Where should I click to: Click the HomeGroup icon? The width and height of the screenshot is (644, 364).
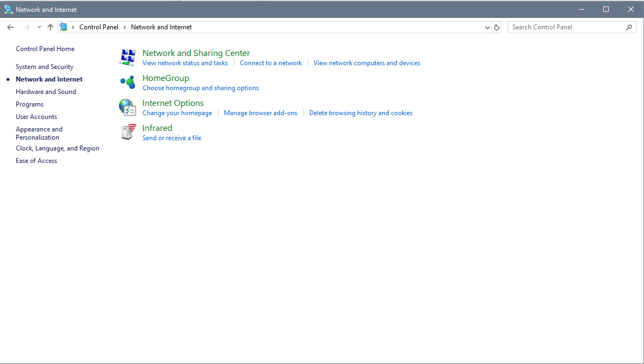click(x=128, y=83)
